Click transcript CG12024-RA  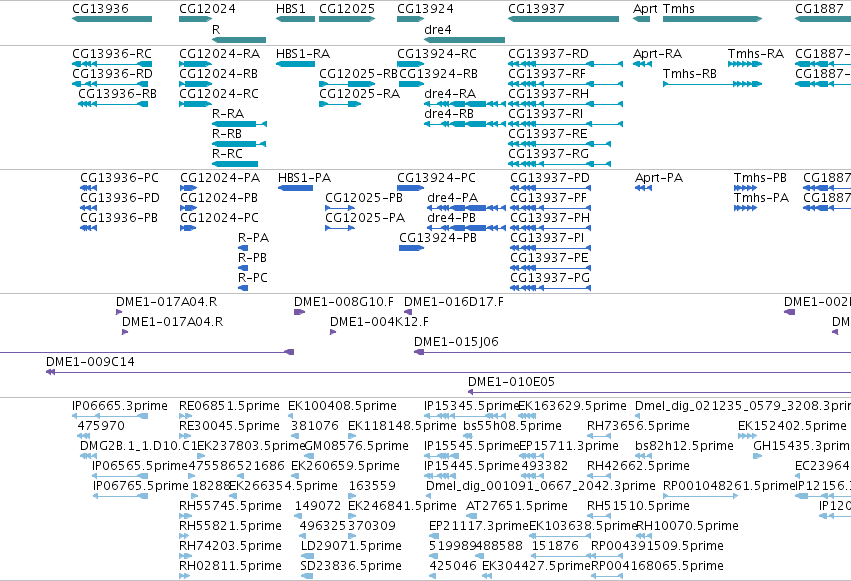(x=195, y=64)
